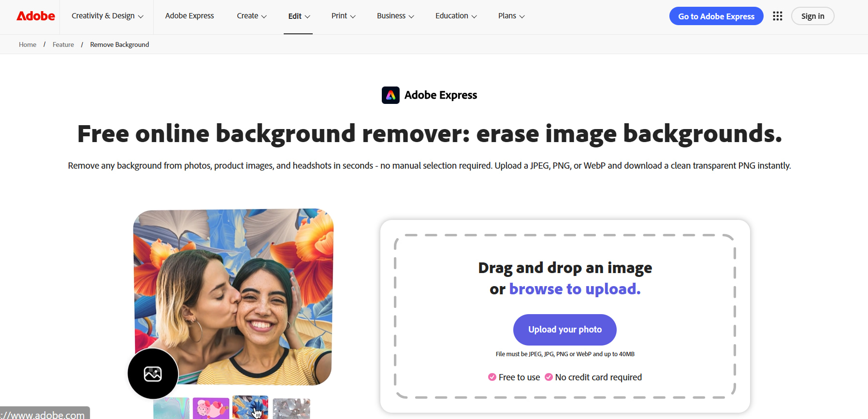This screenshot has width=868, height=419.
Task: Click the No credit card required checkmark icon
Action: tap(549, 377)
